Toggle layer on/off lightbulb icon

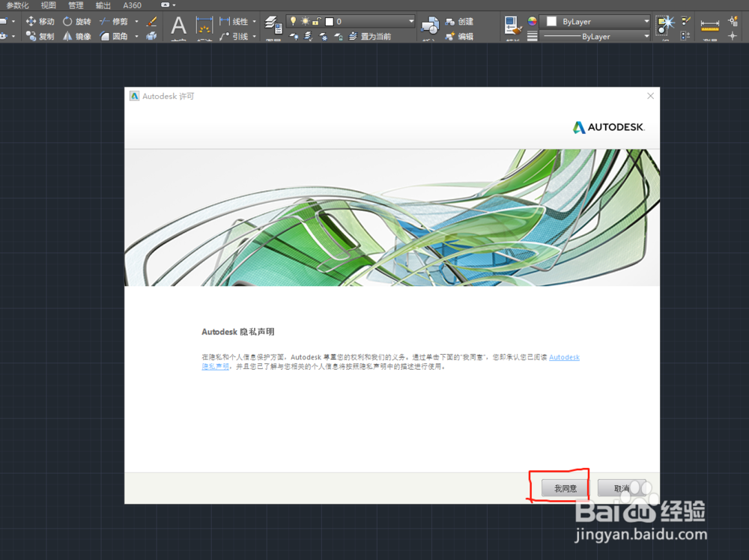click(294, 21)
